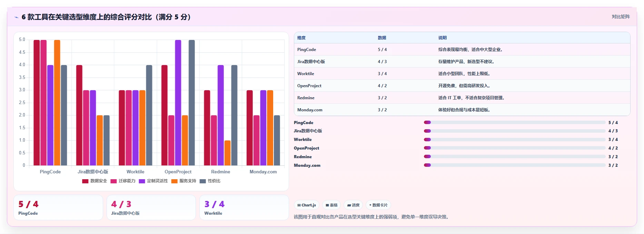
Task: Click the OpenProject progress bar
Action: click(x=515, y=148)
